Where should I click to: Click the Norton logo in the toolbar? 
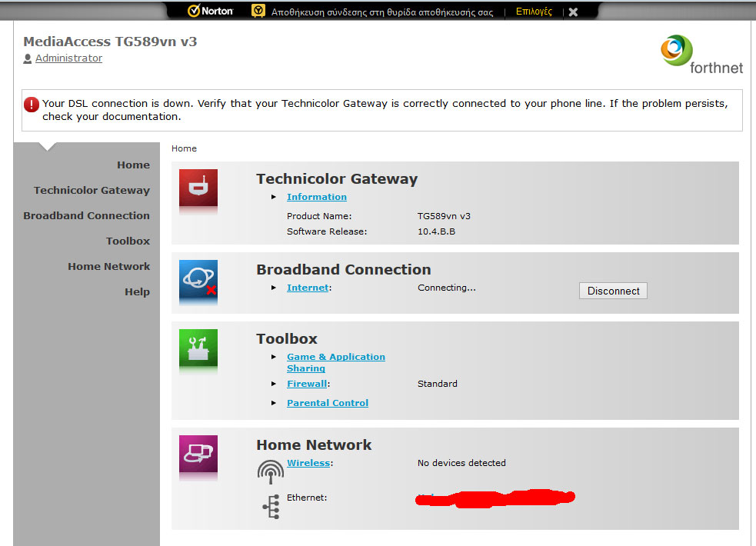pyautogui.click(x=210, y=11)
